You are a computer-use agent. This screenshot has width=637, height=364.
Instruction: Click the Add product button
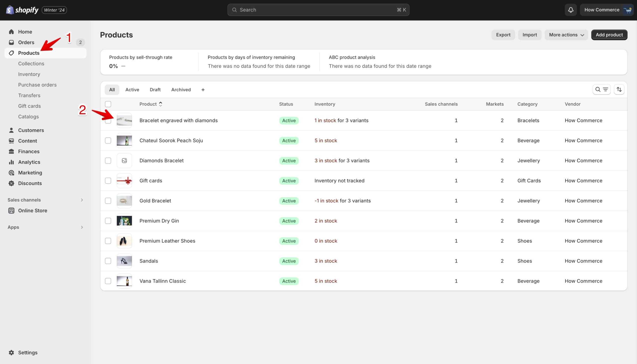(609, 35)
